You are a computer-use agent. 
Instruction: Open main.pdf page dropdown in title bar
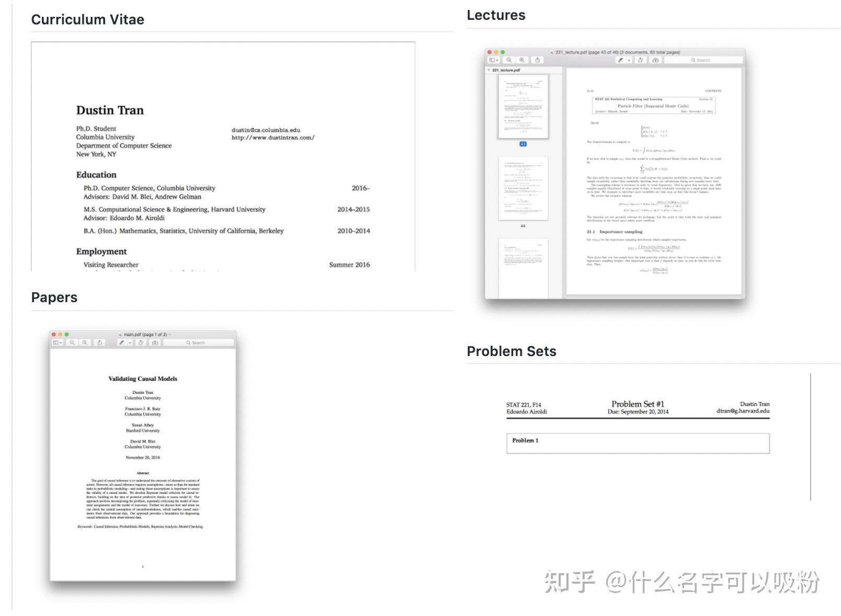click(x=170, y=334)
